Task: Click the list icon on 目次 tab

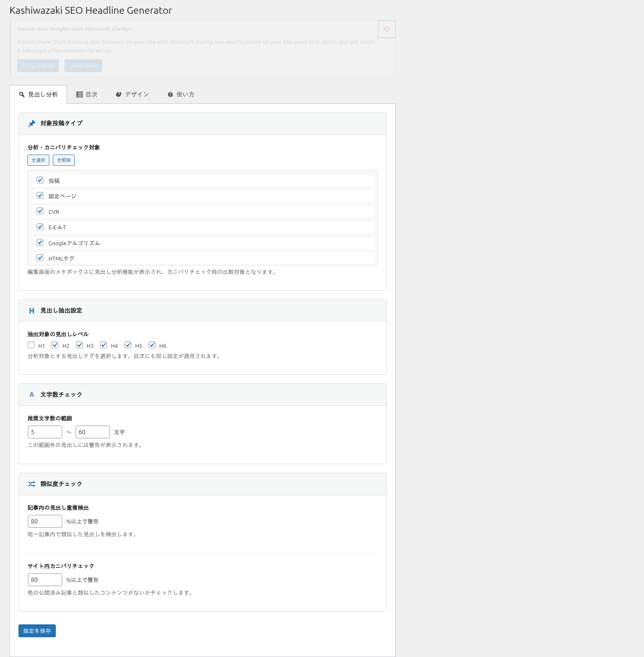Action: pos(79,94)
